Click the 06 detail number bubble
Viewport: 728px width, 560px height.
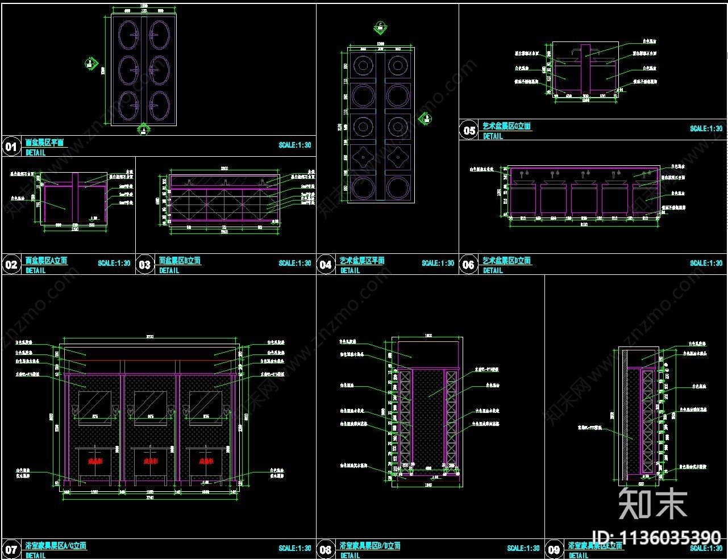(468, 265)
